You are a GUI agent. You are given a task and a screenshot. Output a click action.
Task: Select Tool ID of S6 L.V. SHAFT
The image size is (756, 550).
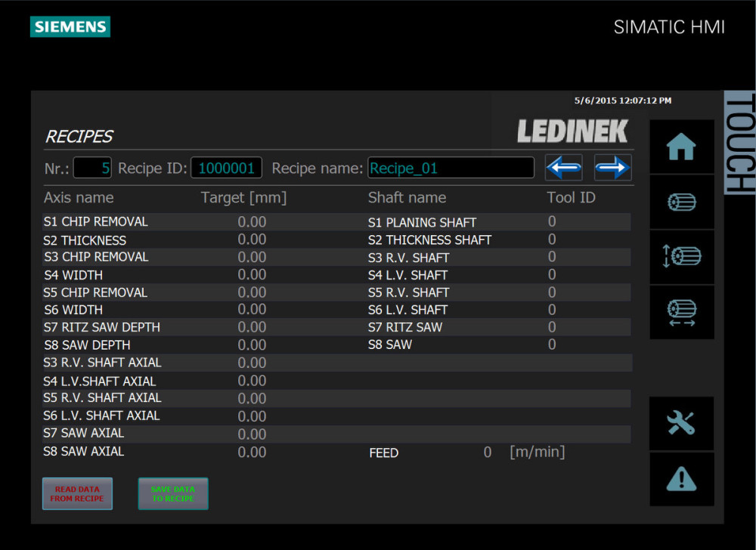pos(552,310)
